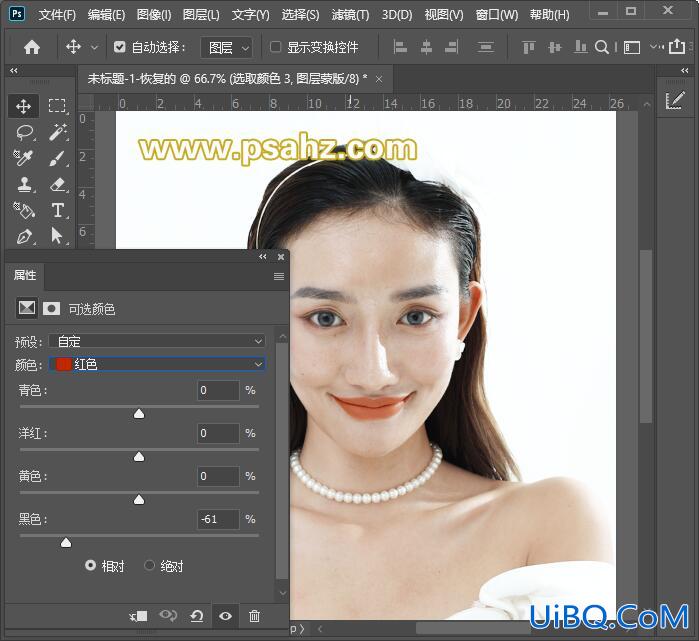Click the canvas vertical scrollbar

pyautogui.click(x=646, y=337)
